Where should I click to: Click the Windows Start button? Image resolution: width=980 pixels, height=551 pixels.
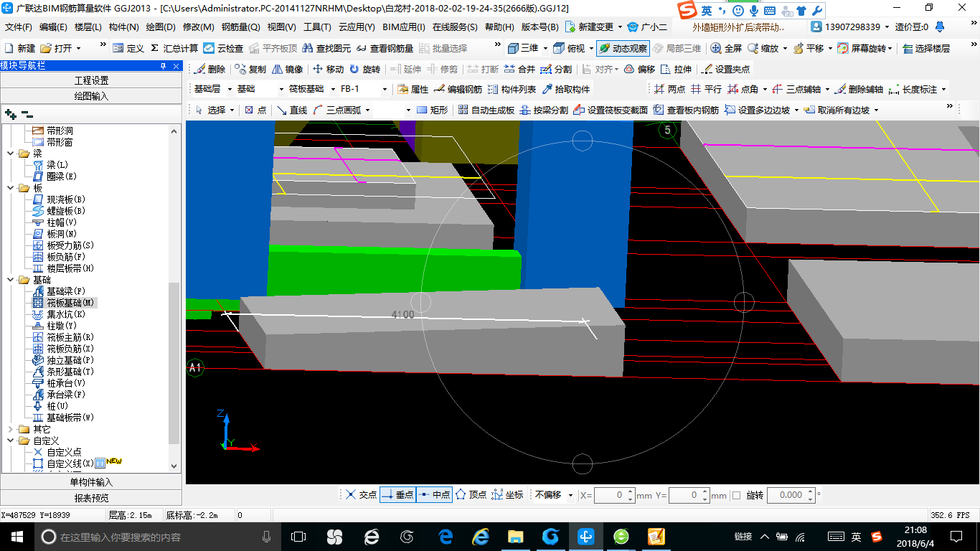pyautogui.click(x=17, y=536)
